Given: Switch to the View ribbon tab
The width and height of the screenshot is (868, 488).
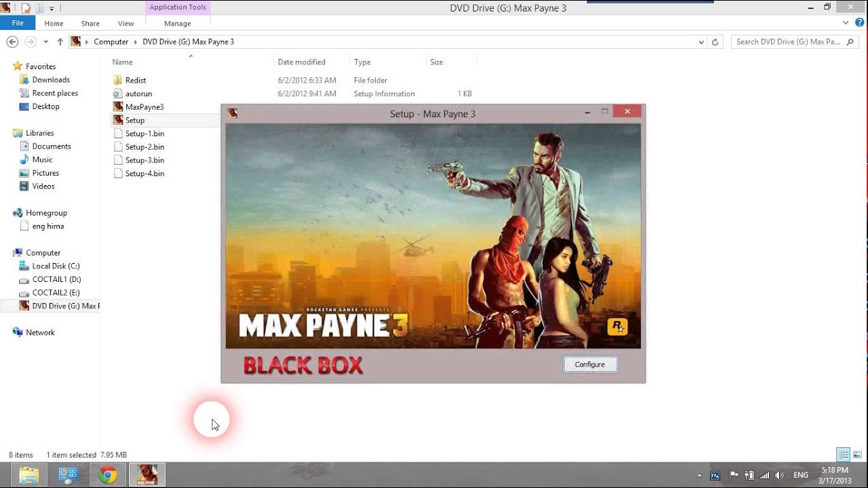Looking at the screenshot, I should point(125,23).
